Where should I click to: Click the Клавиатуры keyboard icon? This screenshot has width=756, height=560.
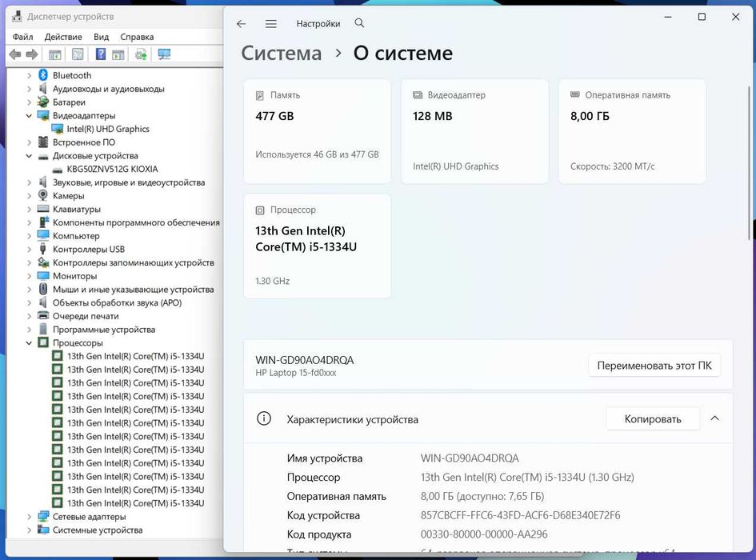point(43,209)
